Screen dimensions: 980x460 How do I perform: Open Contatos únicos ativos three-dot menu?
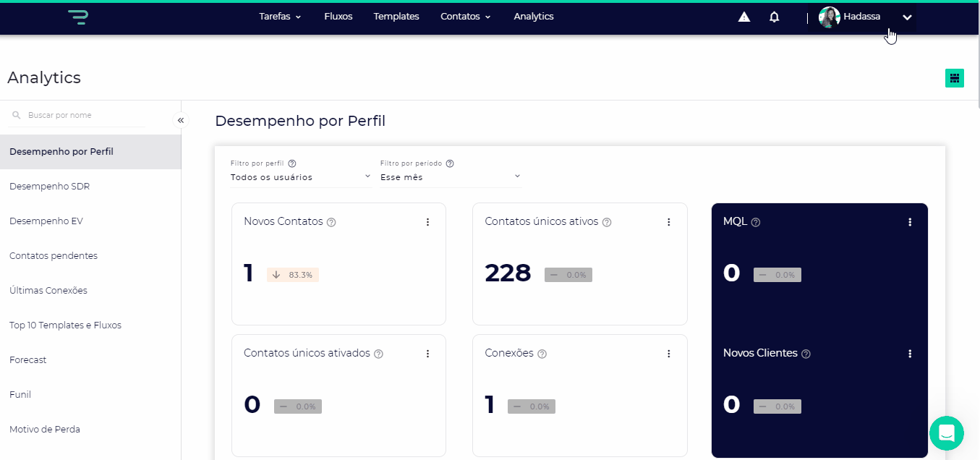668,222
